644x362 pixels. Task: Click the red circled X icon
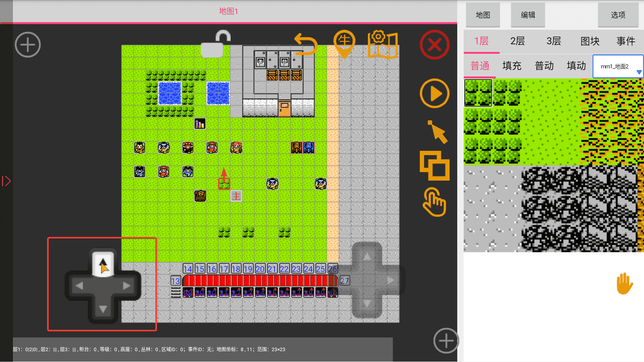(434, 45)
